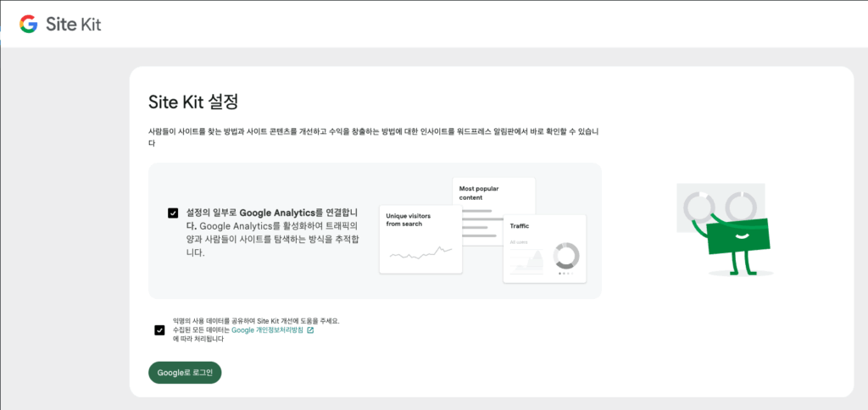Uncheck the anonymous usage data sharing checkbox

pos(160,330)
